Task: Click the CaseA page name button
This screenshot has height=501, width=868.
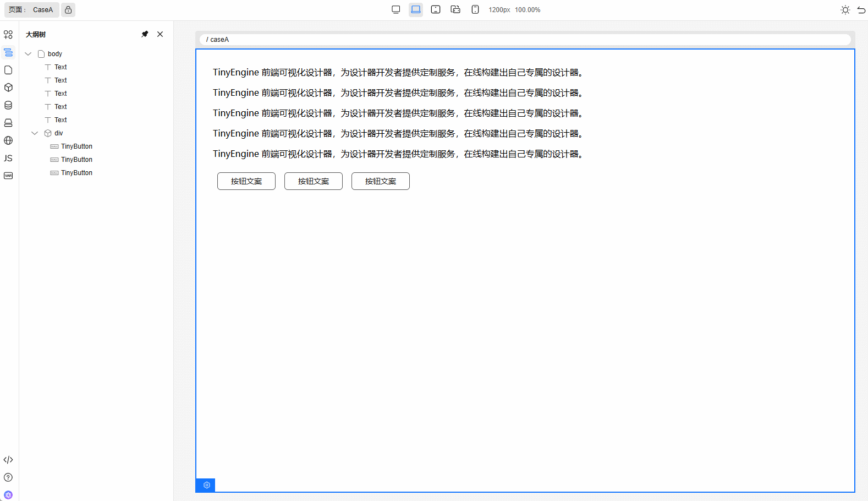Action: pos(43,10)
